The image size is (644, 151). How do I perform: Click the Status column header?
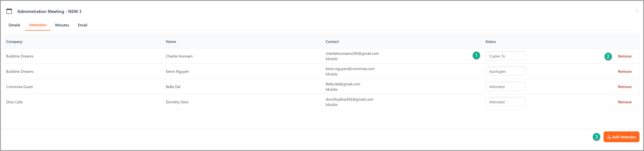pos(490,42)
